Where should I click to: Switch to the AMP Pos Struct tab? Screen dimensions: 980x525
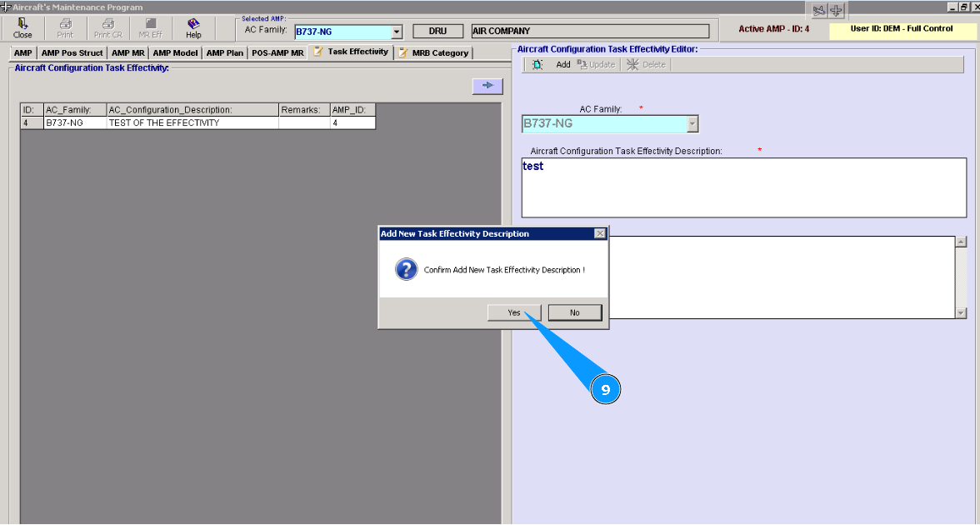pyautogui.click(x=72, y=53)
